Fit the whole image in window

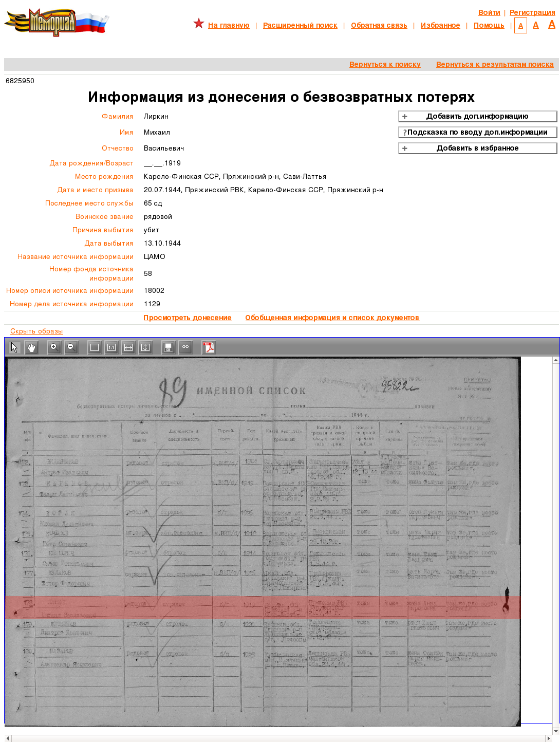point(95,347)
